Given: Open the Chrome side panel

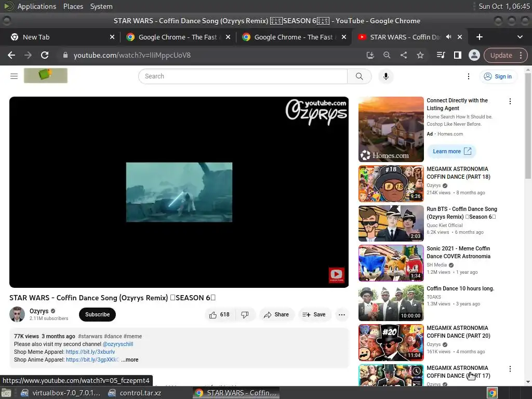Looking at the screenshot, I should click(x=457, y=55).
